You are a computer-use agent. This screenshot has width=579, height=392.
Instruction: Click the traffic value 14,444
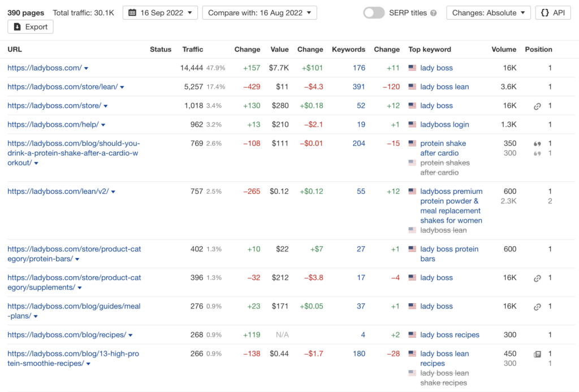click(192, 68)
